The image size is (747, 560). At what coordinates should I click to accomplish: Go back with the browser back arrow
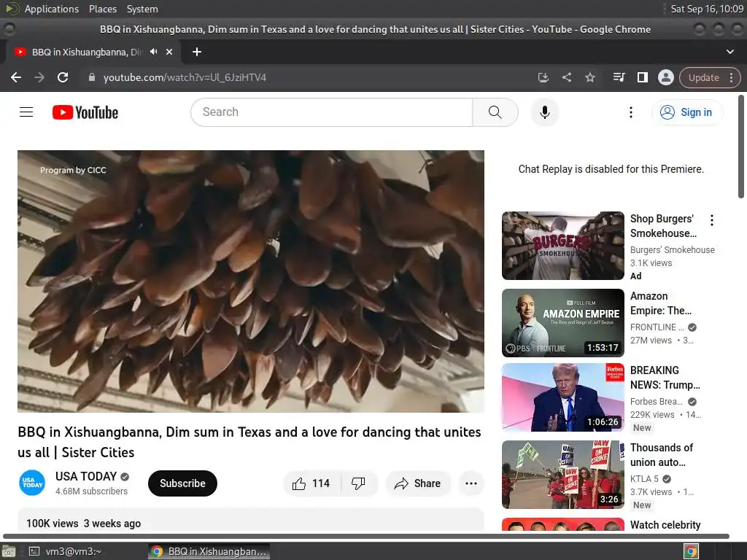click(x=16, y=77)
